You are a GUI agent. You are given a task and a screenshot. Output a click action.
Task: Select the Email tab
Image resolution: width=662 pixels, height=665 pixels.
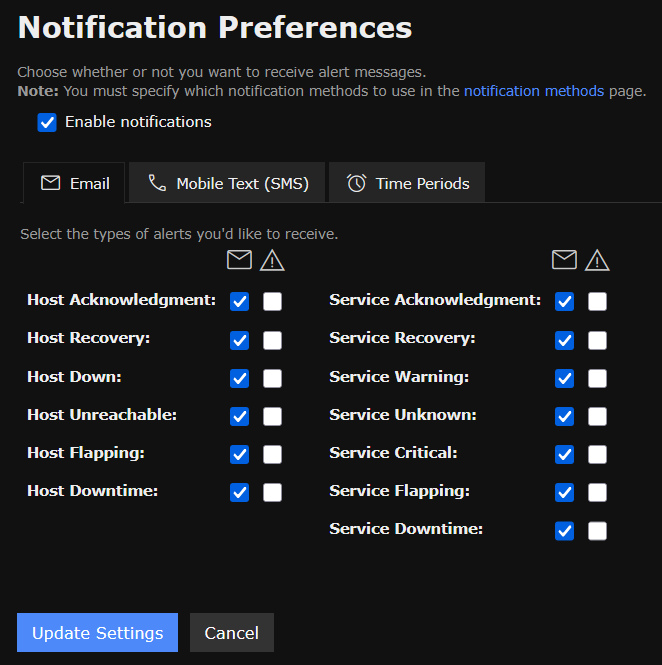tap(74, 183)
